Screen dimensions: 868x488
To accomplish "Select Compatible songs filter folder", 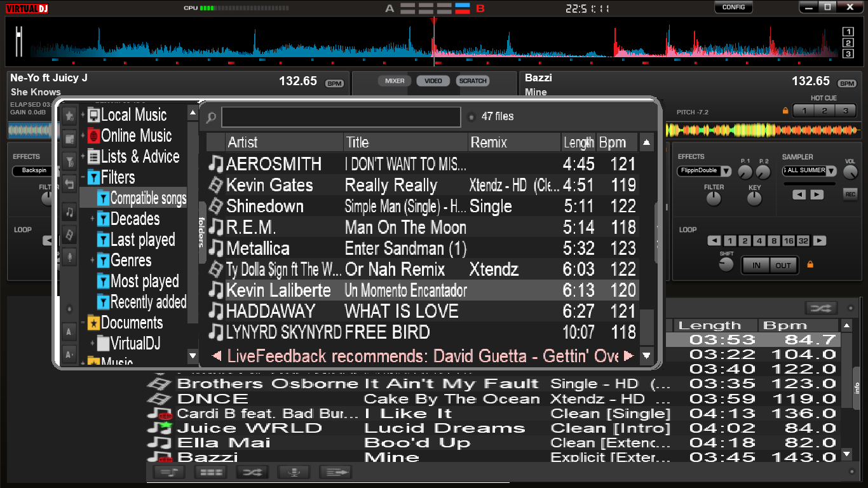I will pos(133,198).
